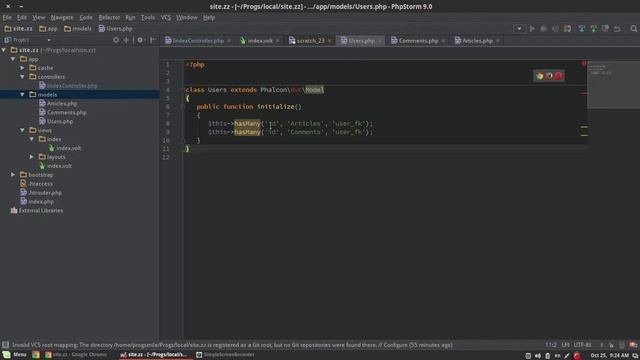This screenshot has height=360, width=640.
Task: Click UTF-8 encoding in status bar
Action: [x=582, y=345]
